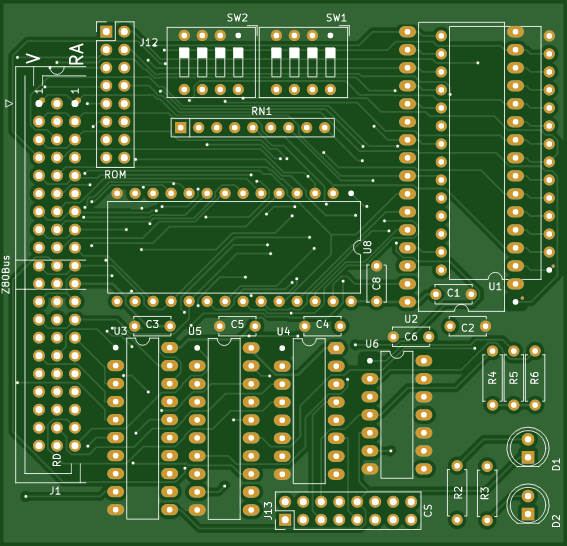Select the U8 chip designator

(x=367, y=247)
